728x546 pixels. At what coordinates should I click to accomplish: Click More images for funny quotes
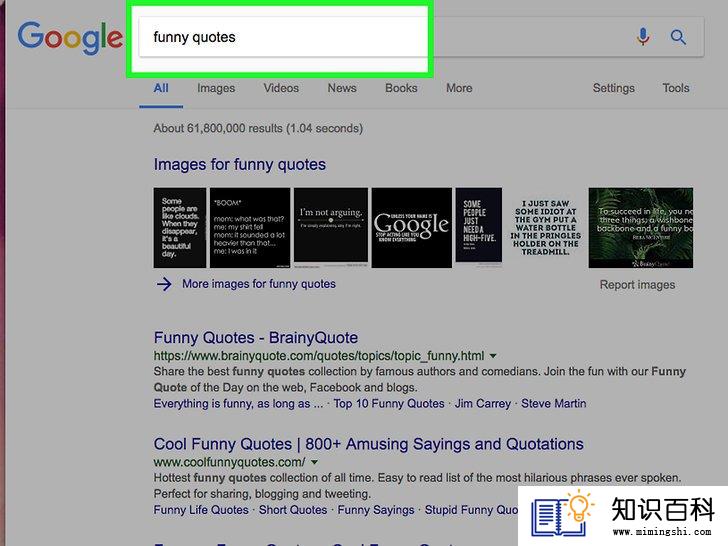(259, 284)
